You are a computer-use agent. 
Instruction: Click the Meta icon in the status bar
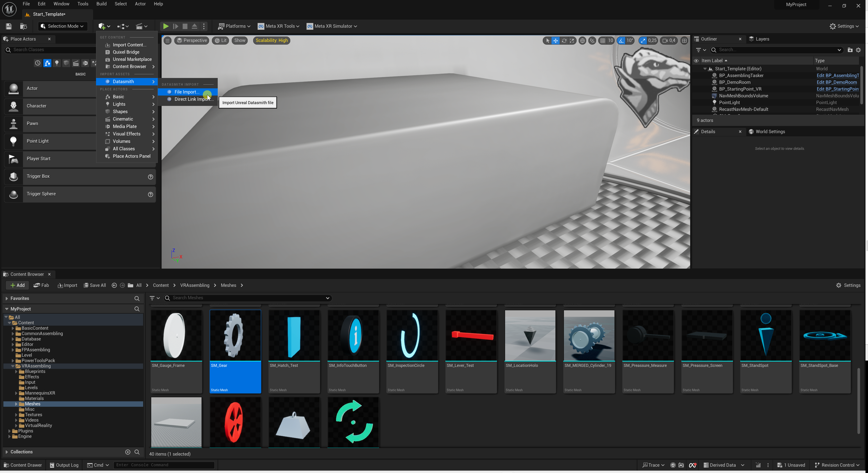pyautogui.click(x=692, y=465)
